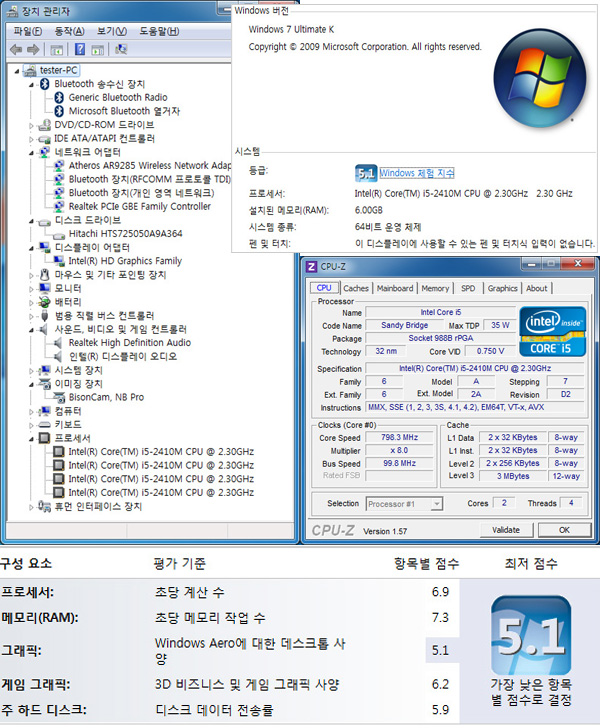Image resolution: width=600 pixels, height=728 pixels.
Task: Open the Windows 체험 지수 link
Action: tap(417, 173)
